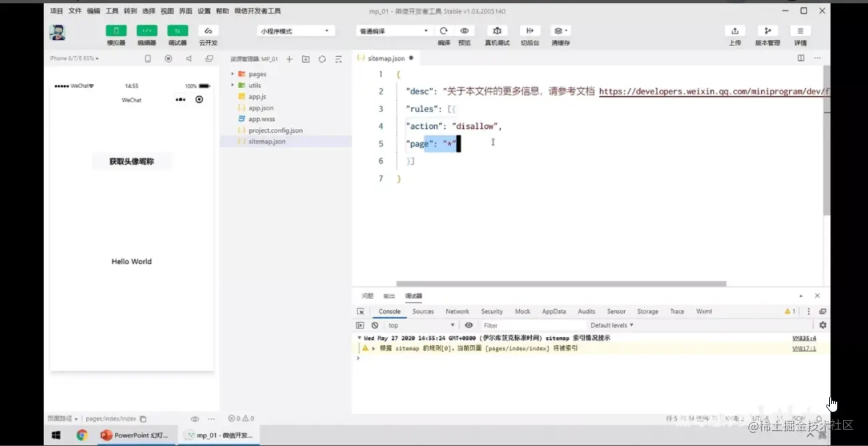The height and width of the screenshot is (446, 868).
Task: Toggle the 模拟器 simulator panel button
Action: (116, 31)
